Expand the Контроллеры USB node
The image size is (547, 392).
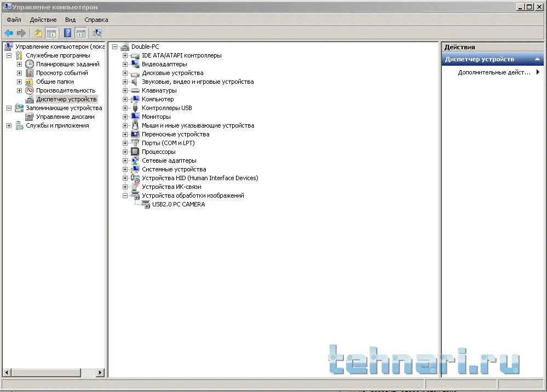125,108
